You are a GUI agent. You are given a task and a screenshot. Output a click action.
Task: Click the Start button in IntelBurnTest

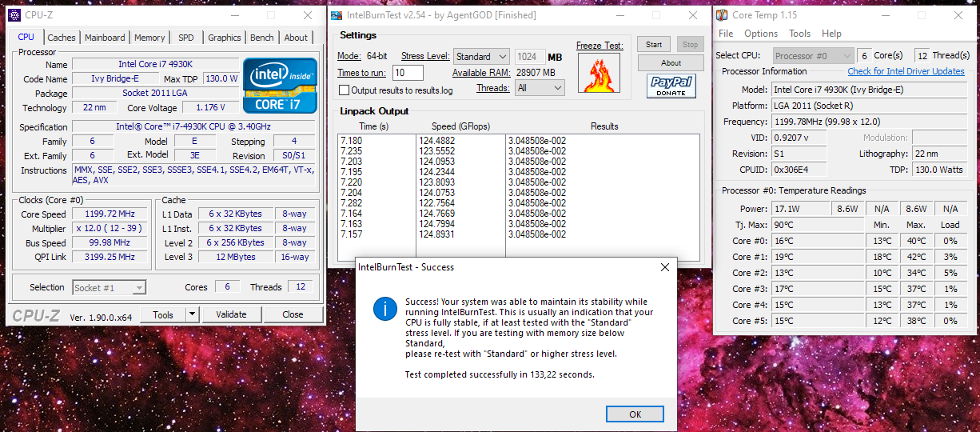(654, 45)
